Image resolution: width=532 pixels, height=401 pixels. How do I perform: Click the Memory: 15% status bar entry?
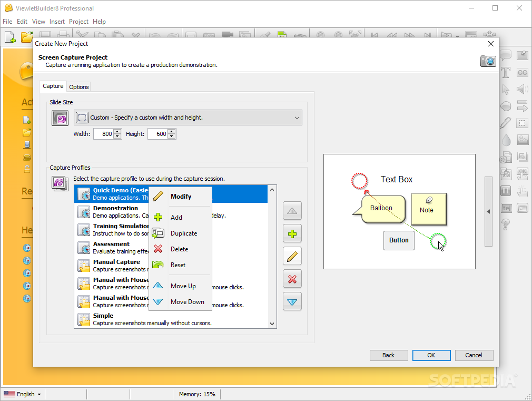[197, 394]
